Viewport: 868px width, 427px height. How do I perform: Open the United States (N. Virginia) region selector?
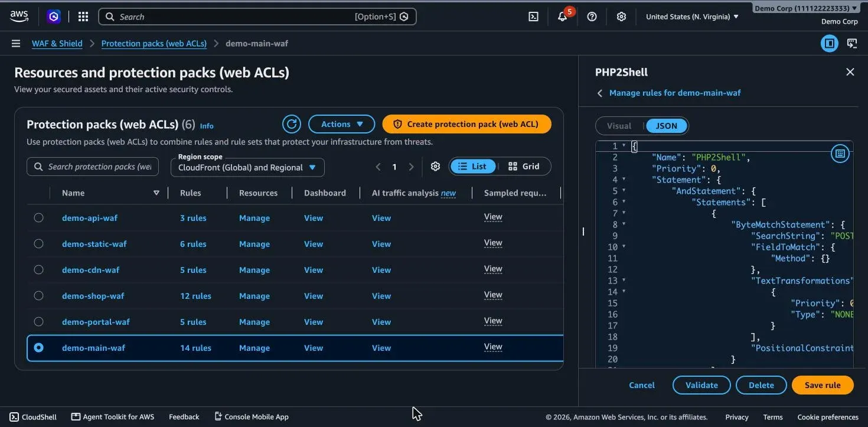(692, 17)
